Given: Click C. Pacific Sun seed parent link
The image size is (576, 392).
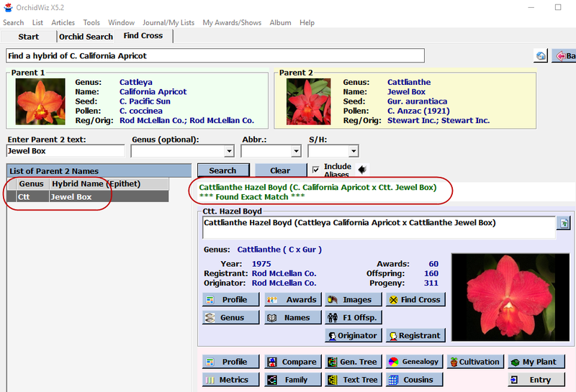Looking at the screenshot, I should coord(145,101).
